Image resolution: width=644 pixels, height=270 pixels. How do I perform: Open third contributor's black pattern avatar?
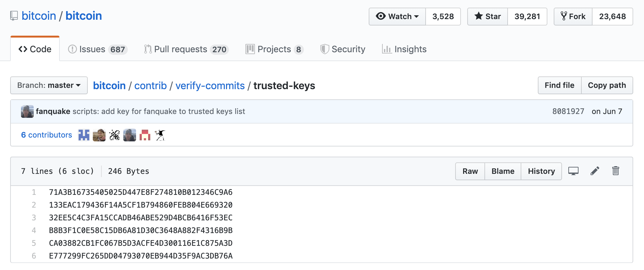tap(114, 135)
